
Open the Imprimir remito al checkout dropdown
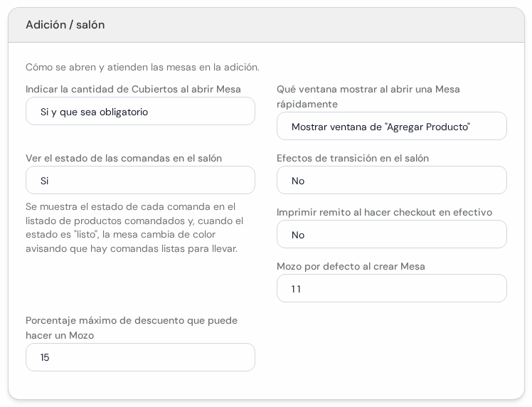click(392, 234)
